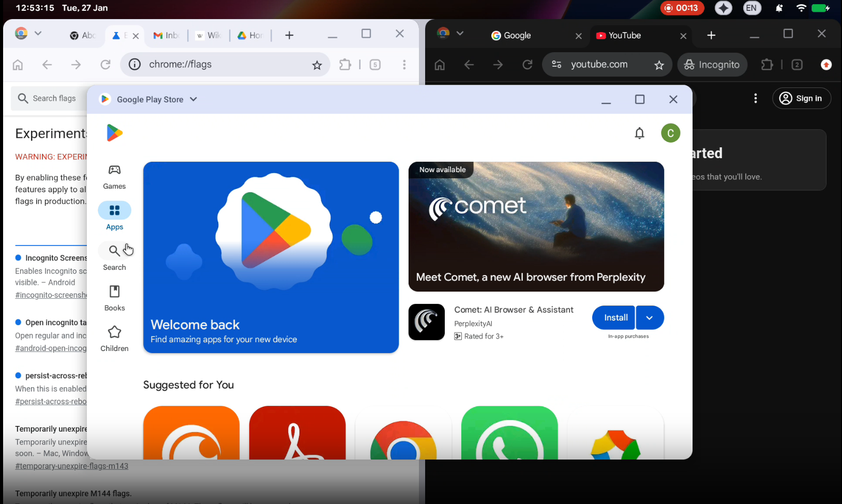
Task: Open the green C account avatar
Action: pyautogui.click(x=670, y=133)
